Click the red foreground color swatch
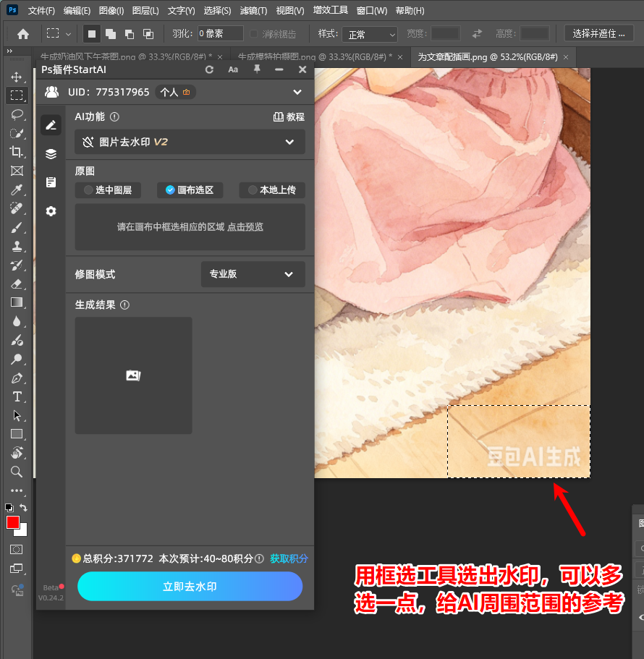Image resolution: width=644 pixels, height=659 pixels. coord(12,522)
